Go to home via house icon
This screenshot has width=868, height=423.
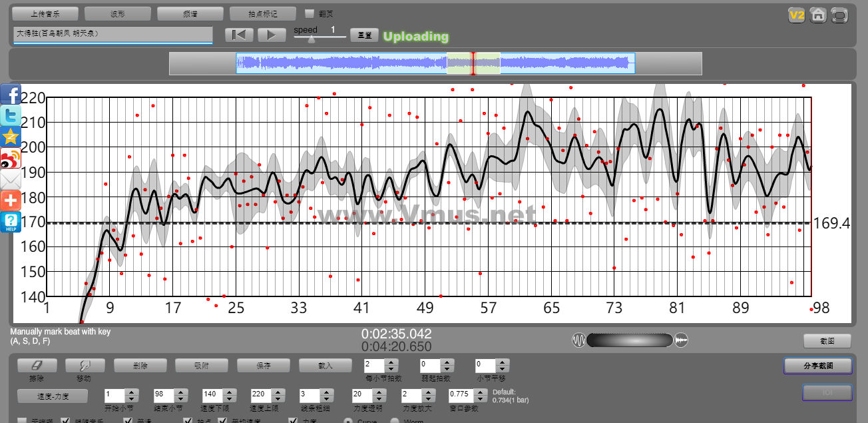[818, 15]
